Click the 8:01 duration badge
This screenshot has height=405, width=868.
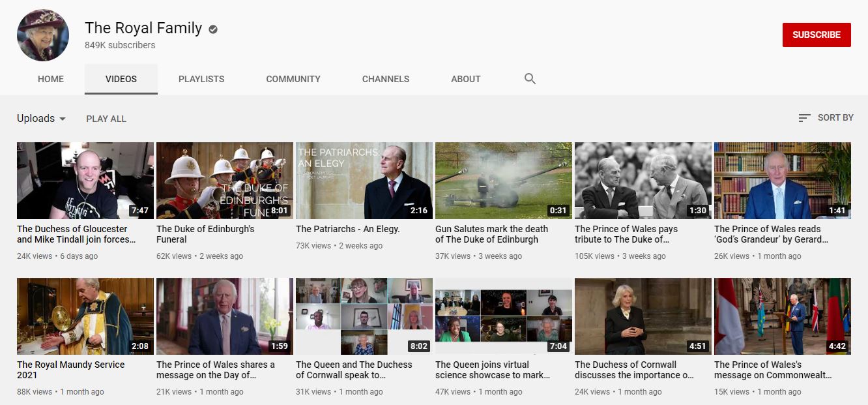click(279, 211)
